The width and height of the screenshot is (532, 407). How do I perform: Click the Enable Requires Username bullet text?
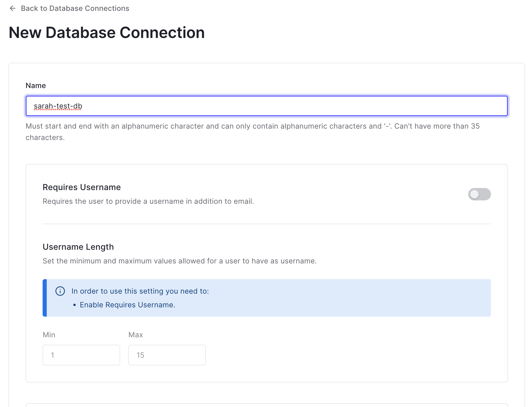point(127,305)
